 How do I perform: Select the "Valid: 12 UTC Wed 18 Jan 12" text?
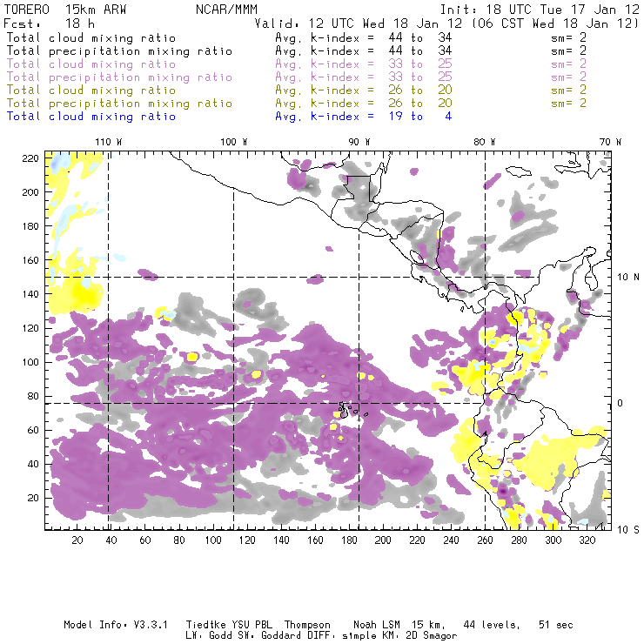359,23
